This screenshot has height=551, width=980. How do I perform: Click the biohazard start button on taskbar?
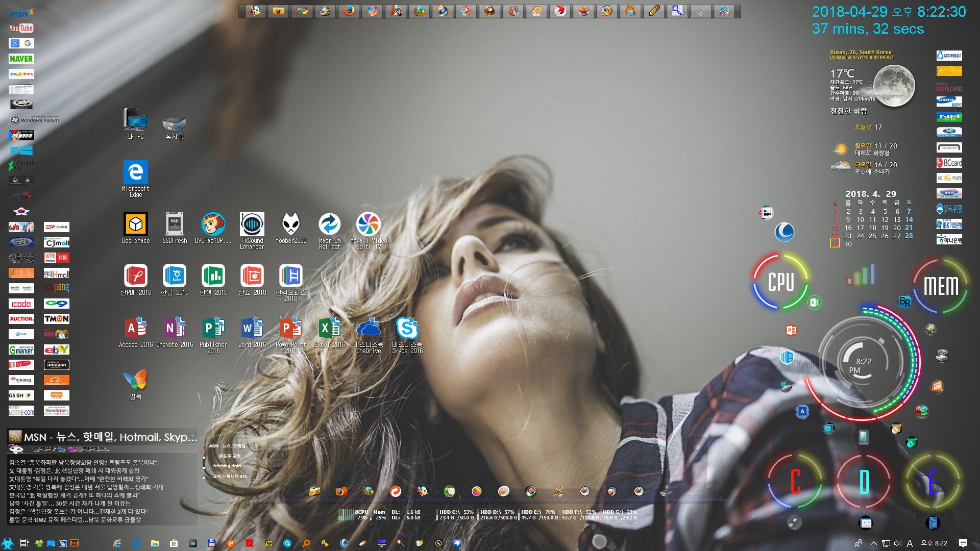point(8,543)
